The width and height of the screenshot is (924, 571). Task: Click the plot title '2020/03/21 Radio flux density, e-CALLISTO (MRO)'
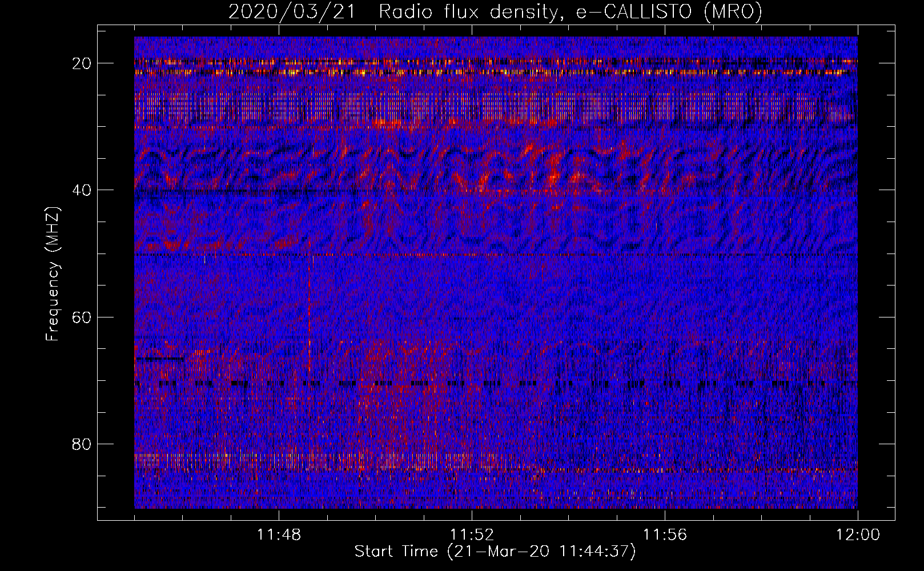[495, 12]
